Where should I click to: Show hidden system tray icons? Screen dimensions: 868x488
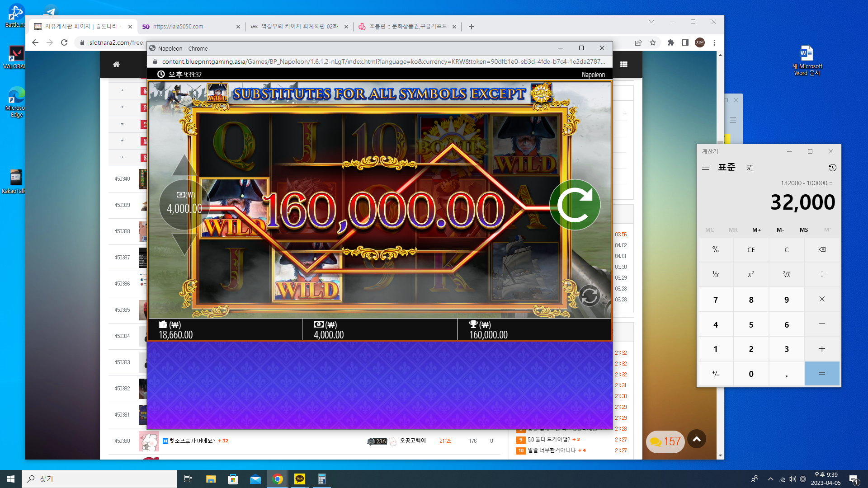pos(770,479)
